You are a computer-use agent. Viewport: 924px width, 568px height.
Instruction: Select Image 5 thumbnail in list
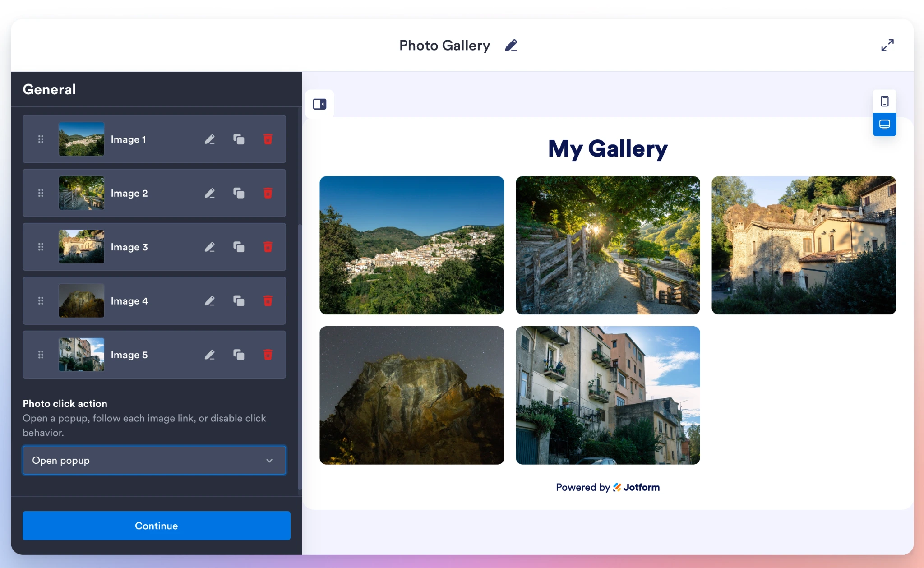(82, 355)
